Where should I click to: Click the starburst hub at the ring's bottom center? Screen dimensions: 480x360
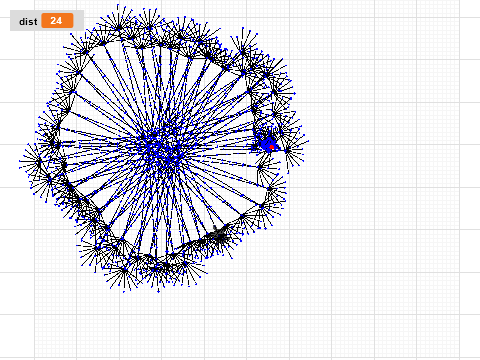[x=166, y=266]
